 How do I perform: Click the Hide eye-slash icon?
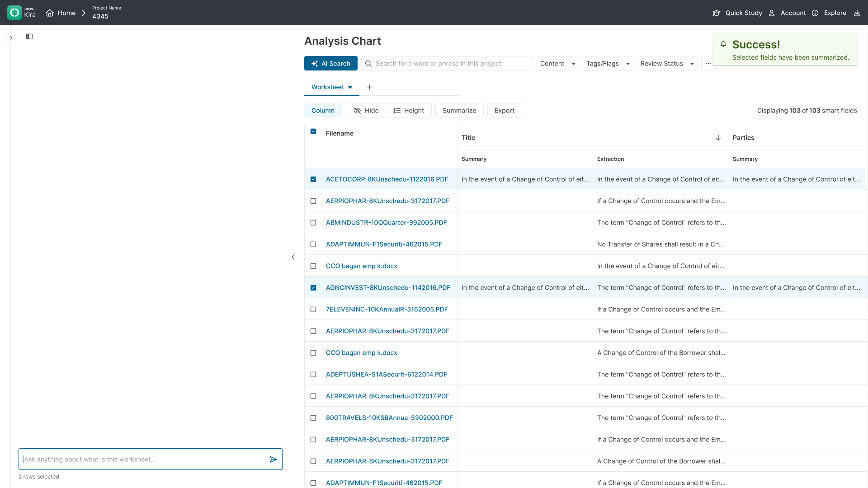tap(357, 111)
